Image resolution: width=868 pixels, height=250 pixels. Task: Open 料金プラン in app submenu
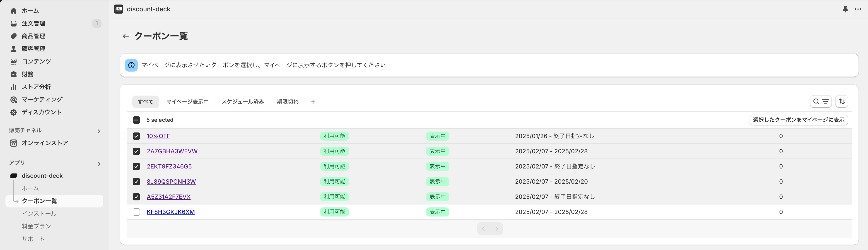tap(36, 226)
